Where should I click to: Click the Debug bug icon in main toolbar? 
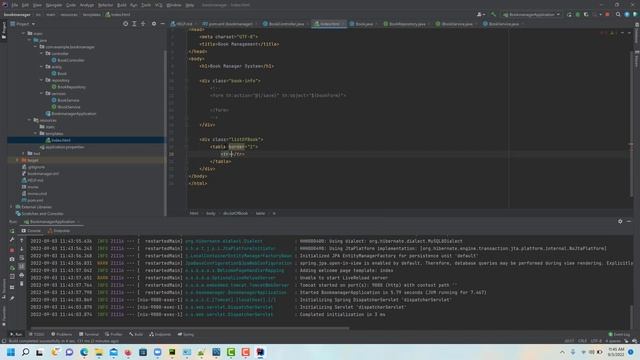point(578,15)
